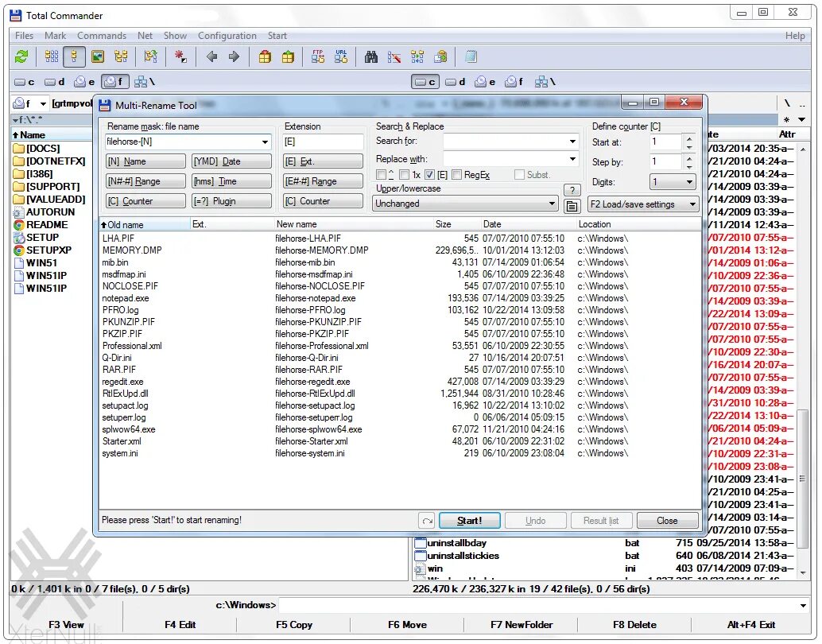The image size is (822, 644).
Task: Toggle the ^ search checkbox
Action: pos(381,175)
